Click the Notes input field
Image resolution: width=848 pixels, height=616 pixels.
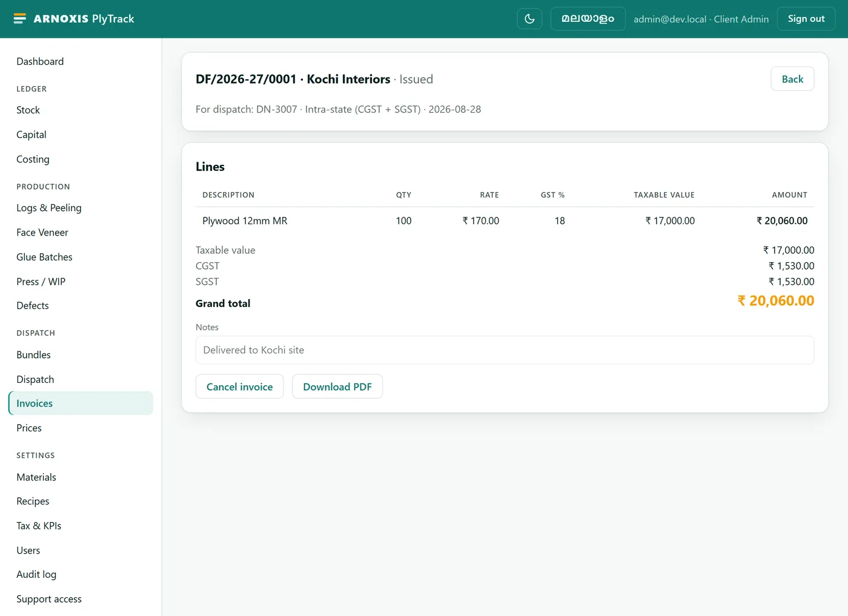505,350
